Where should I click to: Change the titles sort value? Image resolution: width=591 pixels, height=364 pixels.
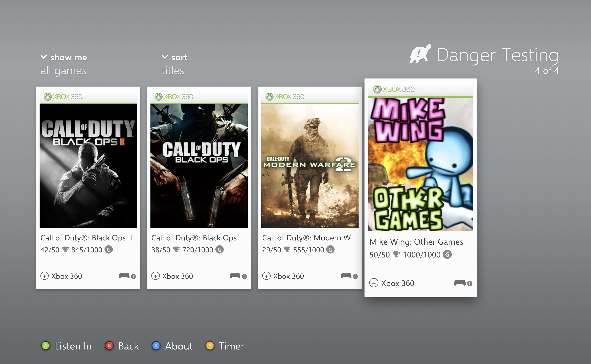[173, 71]
